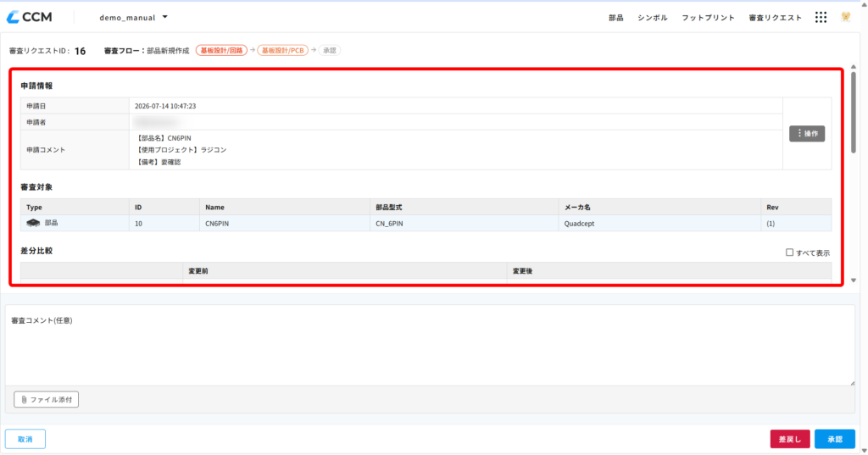
Task: Click the メーカ名 column header
Action: pos(659,207)
